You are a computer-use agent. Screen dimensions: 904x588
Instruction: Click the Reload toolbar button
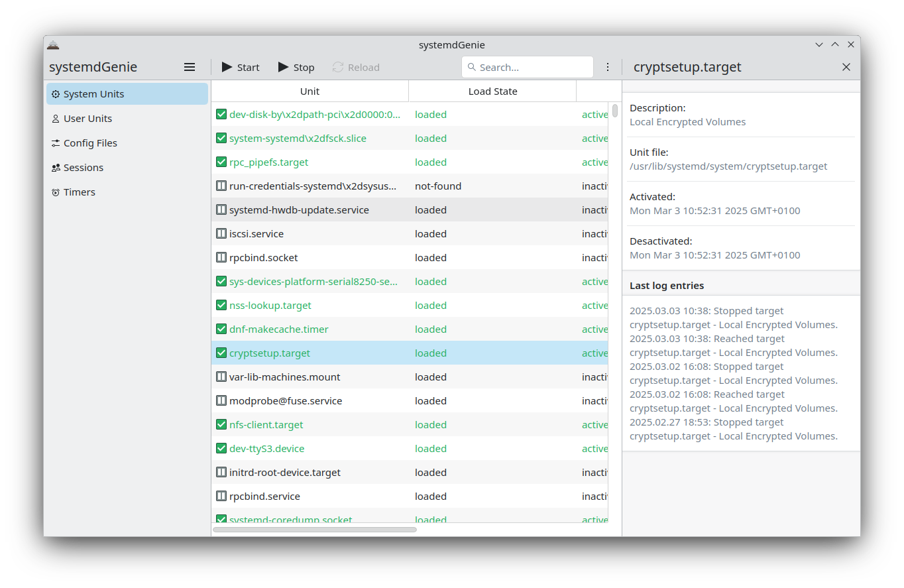pyautogui.click(x=356, y=67)
